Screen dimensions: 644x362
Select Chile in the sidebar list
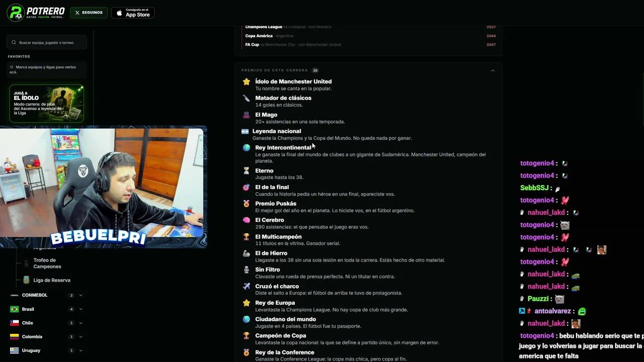[27, 323]
